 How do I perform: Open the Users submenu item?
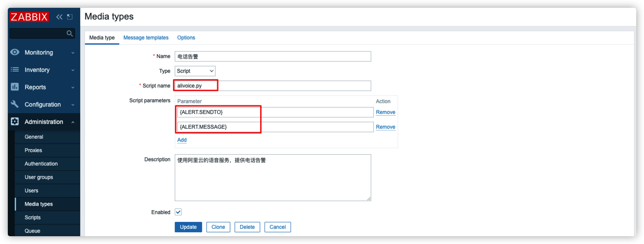[x=31, y=190]
